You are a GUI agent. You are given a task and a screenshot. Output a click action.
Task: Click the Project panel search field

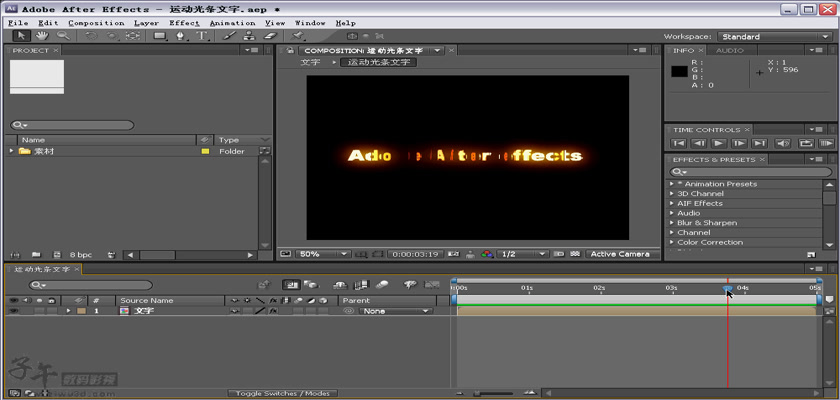(72, 125)
